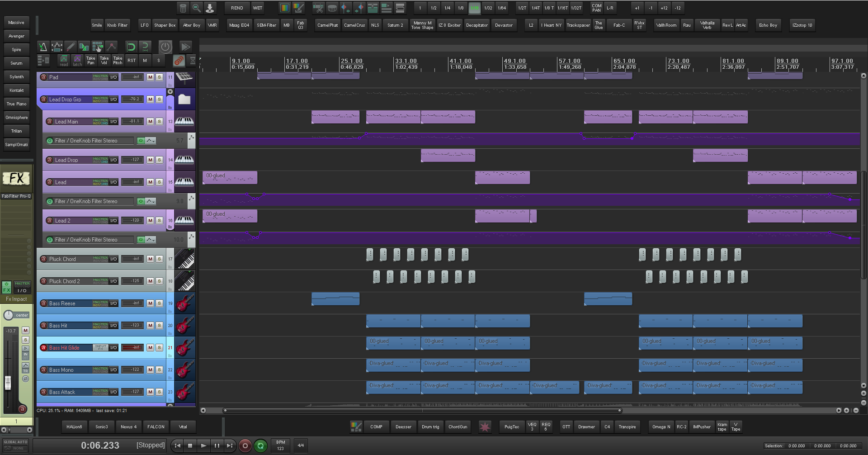Click the Lead Drop Grp folder icon
868x455 pixels.
(x=184, y=99)
